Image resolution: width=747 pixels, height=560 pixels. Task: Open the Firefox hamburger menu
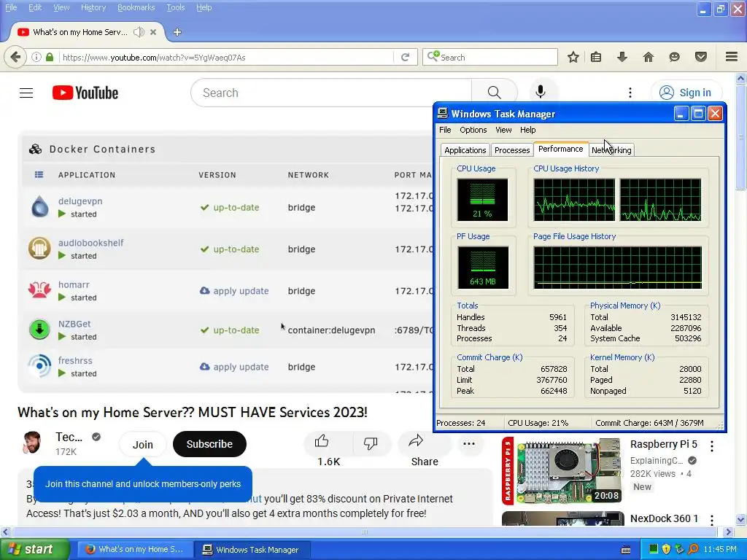[x=732, y=57]
